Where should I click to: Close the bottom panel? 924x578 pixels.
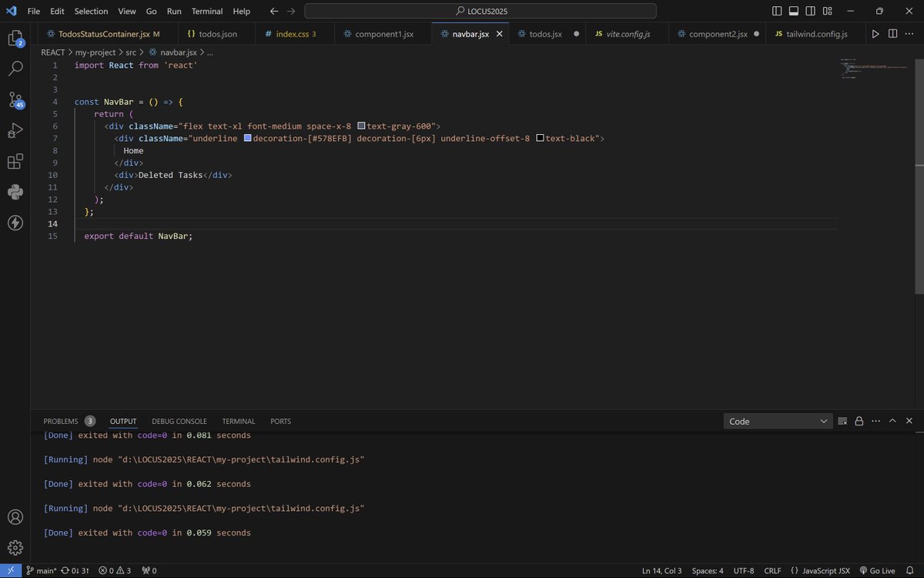click(x=909, y=421)
